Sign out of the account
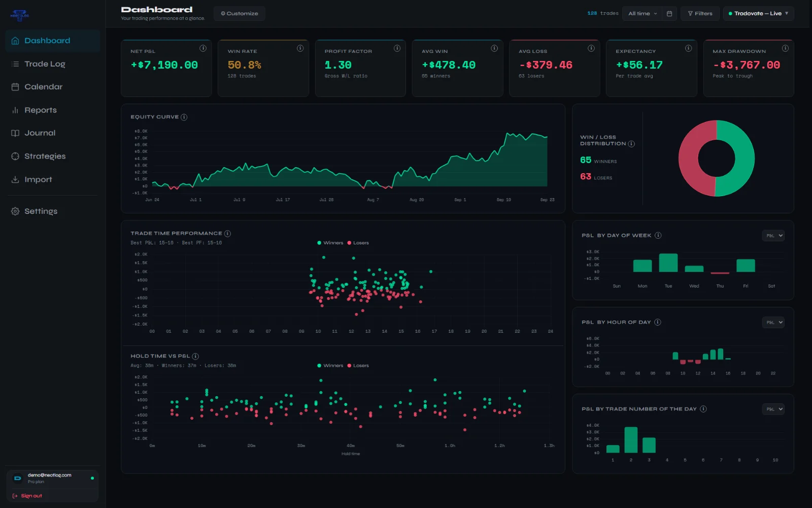Screen dimensions: 812x508 (x=27, y=496)
